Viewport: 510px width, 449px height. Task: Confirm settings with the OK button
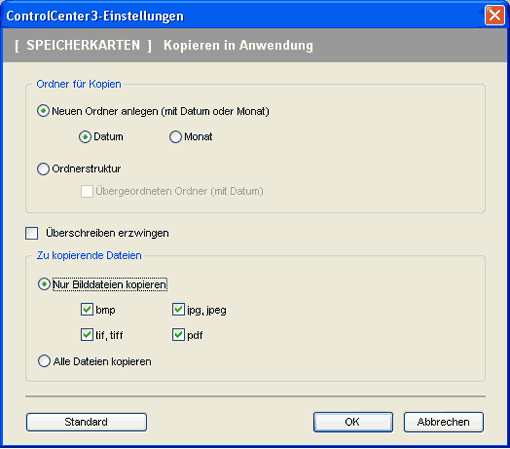[353, 422]
